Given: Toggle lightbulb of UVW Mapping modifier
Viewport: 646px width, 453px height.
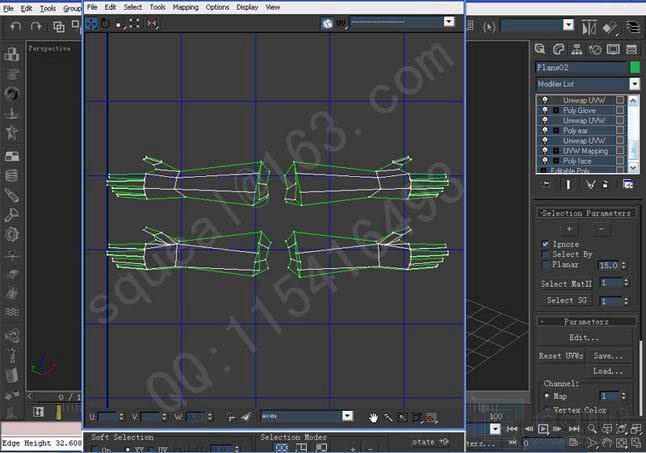Looking at the screenshot, I should [545, 151].
